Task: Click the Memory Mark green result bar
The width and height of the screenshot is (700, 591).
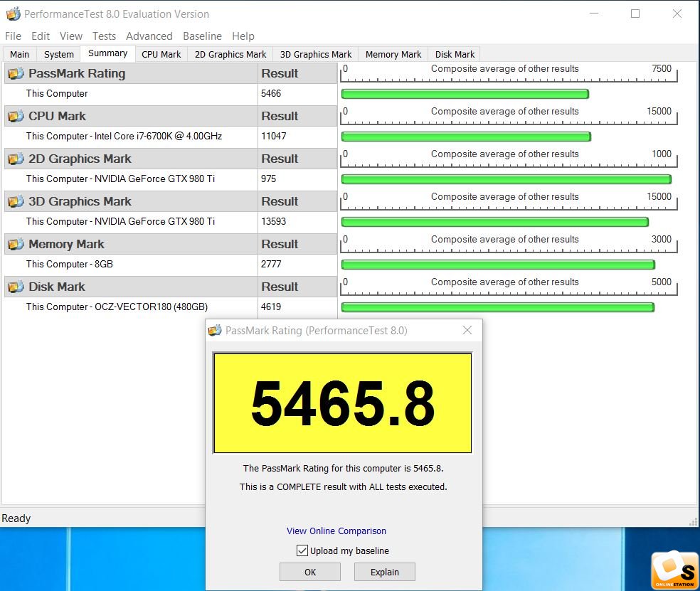Action: click(x=498, y=265)
